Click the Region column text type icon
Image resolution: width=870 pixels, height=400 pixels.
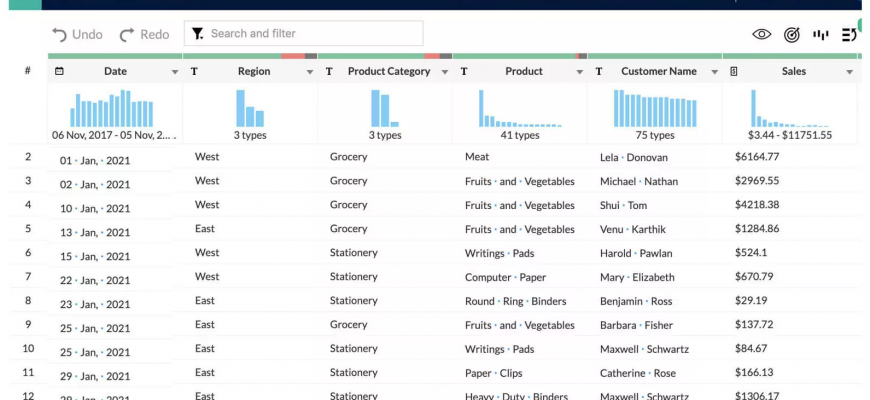click(194, 72)
